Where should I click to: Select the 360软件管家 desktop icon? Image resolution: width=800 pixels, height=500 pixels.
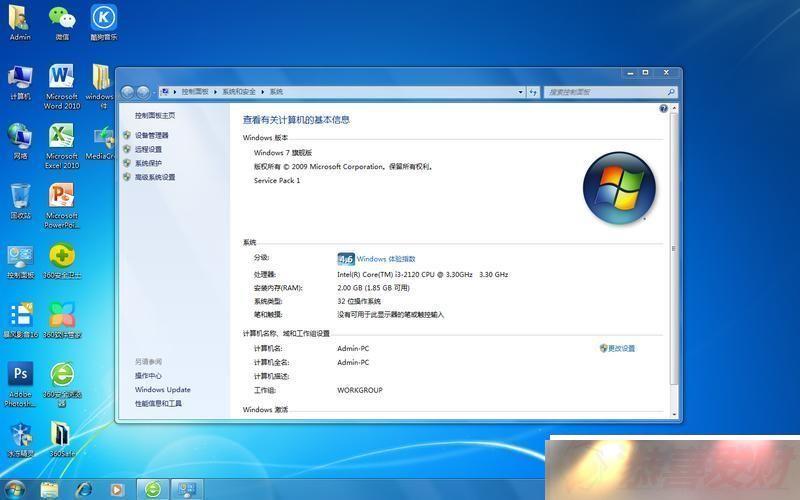tap(62, 320)
